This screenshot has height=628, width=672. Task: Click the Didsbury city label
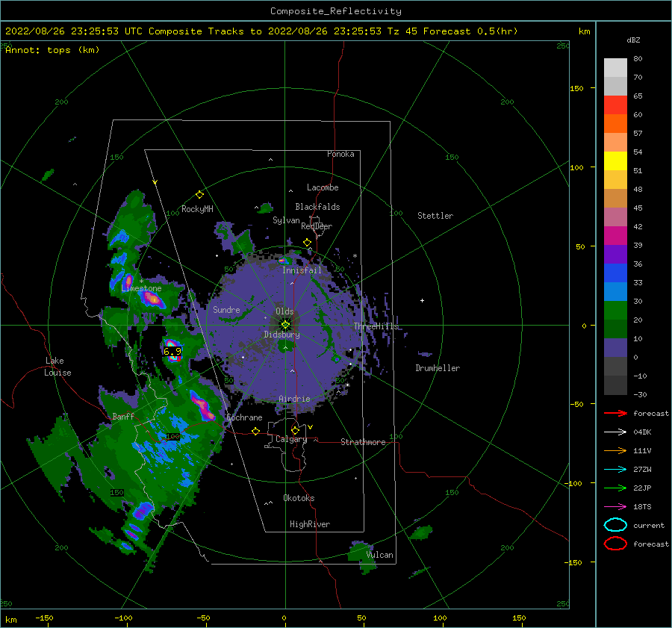pyautogui.click(x=282, y=335)
